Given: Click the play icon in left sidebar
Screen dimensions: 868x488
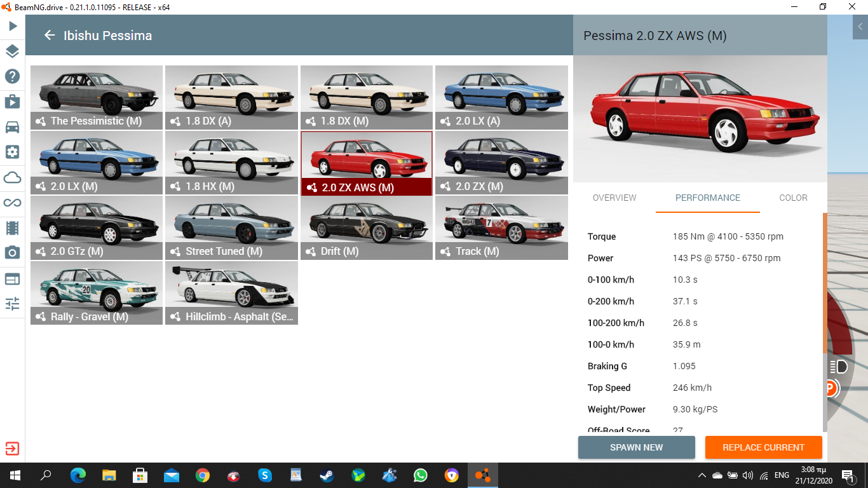Looking at the screenshot, I should (x=13, y=26).
